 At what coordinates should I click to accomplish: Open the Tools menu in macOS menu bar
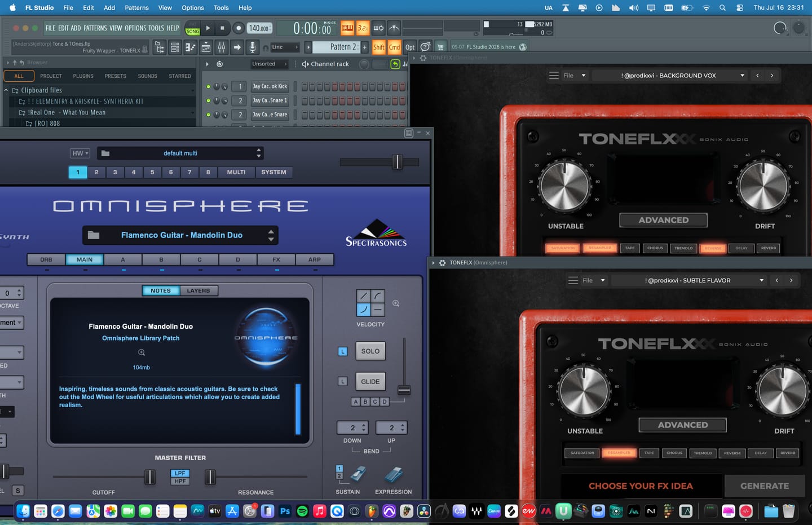(x=221, y=8)
